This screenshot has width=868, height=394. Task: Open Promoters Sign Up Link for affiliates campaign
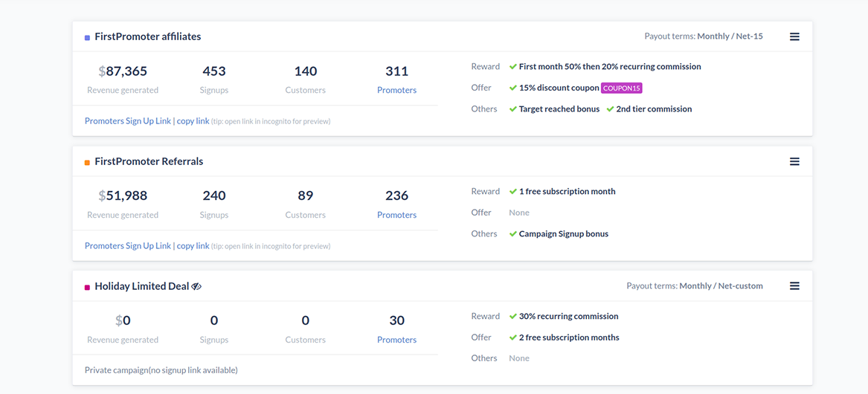pos(128,120)
